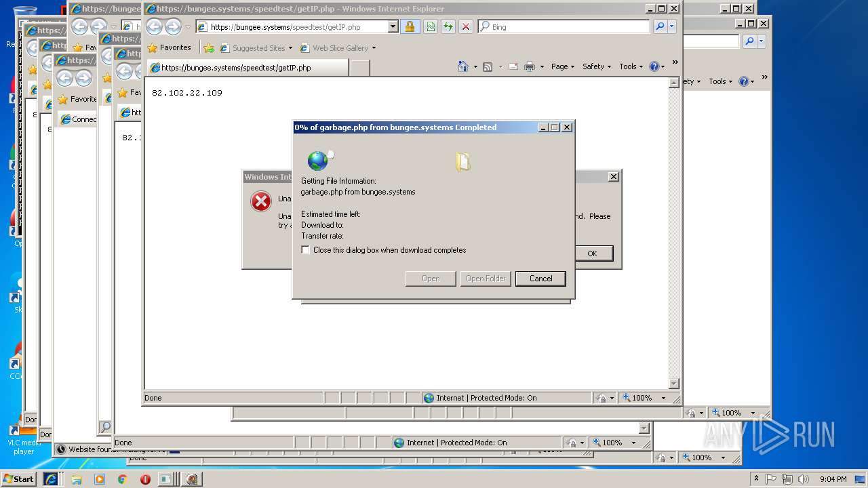
Task: Open the Safety menu
Action: pos(597,66)
